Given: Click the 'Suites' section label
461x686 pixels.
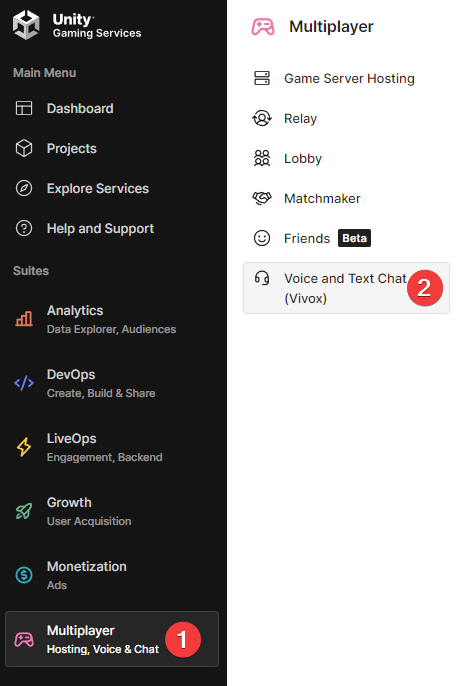Looking at the screenshot, I should click(31, 271).
